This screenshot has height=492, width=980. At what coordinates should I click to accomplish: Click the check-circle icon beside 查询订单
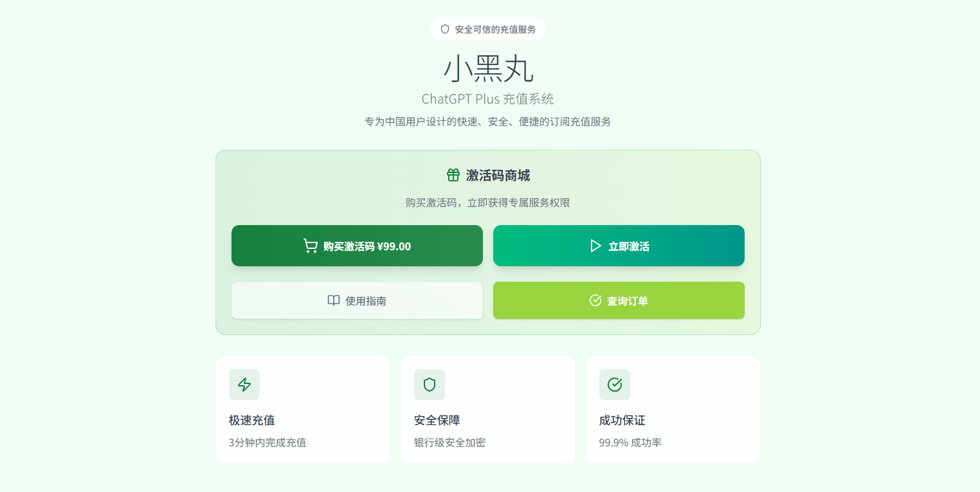(x=595, y=300)
